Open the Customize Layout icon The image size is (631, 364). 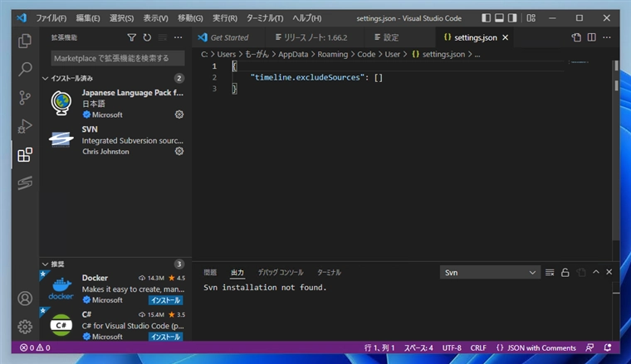[531, 18]
